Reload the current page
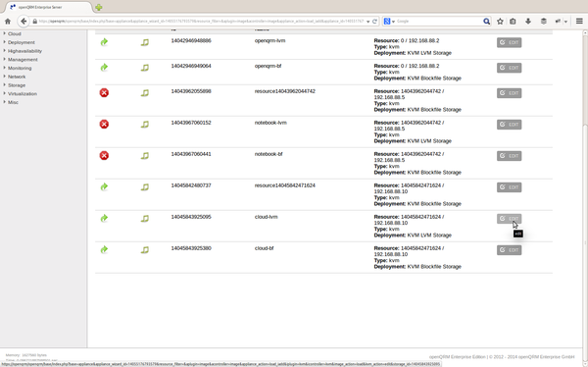Viewport: 588px width, 367px height. click(x=374, y=22)
